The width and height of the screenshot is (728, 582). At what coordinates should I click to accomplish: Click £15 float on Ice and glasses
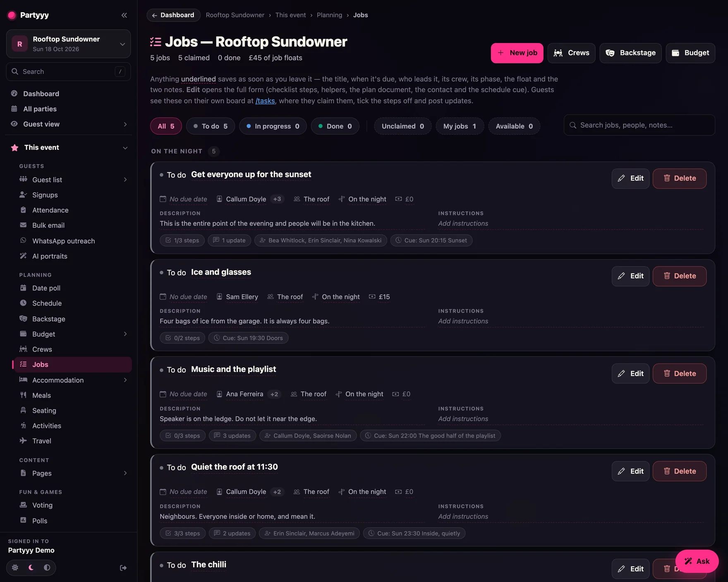tap(384, 297)
